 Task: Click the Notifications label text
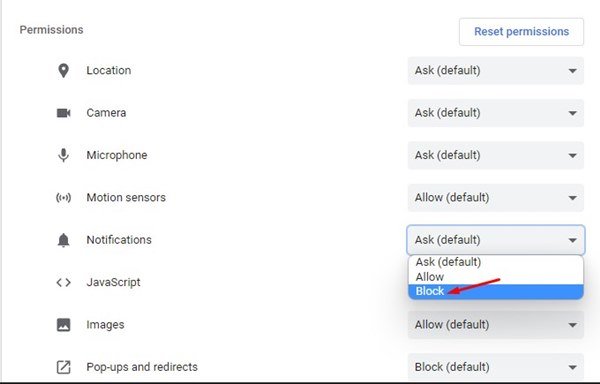click(119, 240)
